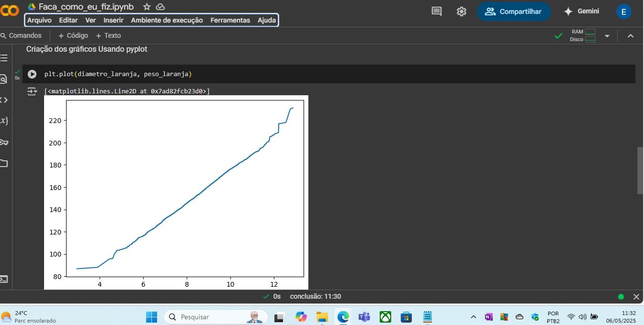This screenshot has height=325, width=644.
Task: Collapse the header with the chevron up
Action: coord(631,36)
